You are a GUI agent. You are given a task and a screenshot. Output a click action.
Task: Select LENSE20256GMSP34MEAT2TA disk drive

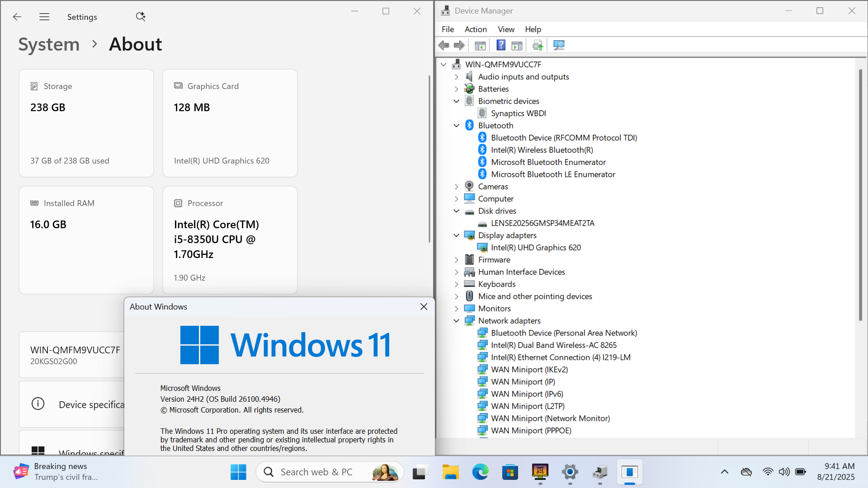542,223
